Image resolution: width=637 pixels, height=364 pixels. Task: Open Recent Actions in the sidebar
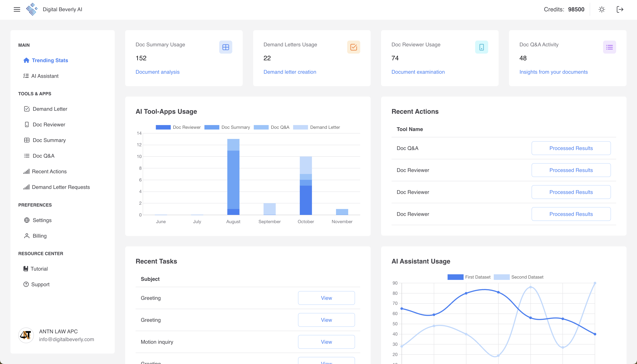click(49, 172)
